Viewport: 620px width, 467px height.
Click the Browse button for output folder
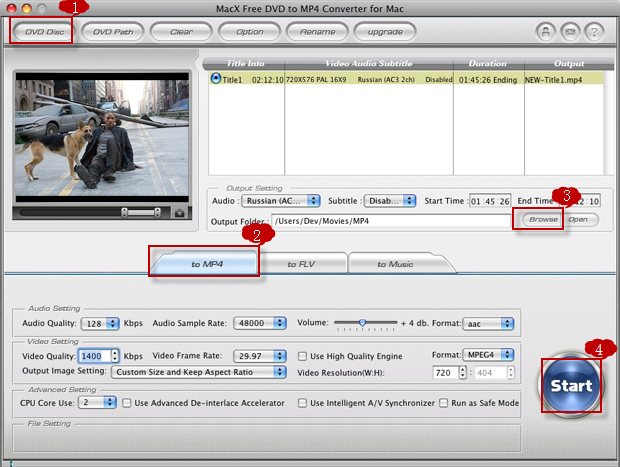coord(543,219)
